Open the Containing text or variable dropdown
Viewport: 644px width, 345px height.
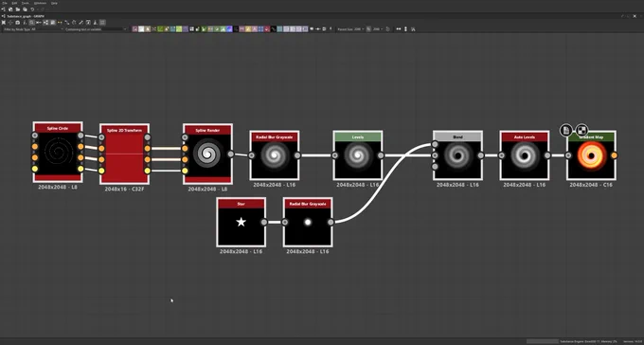point(96,29)
